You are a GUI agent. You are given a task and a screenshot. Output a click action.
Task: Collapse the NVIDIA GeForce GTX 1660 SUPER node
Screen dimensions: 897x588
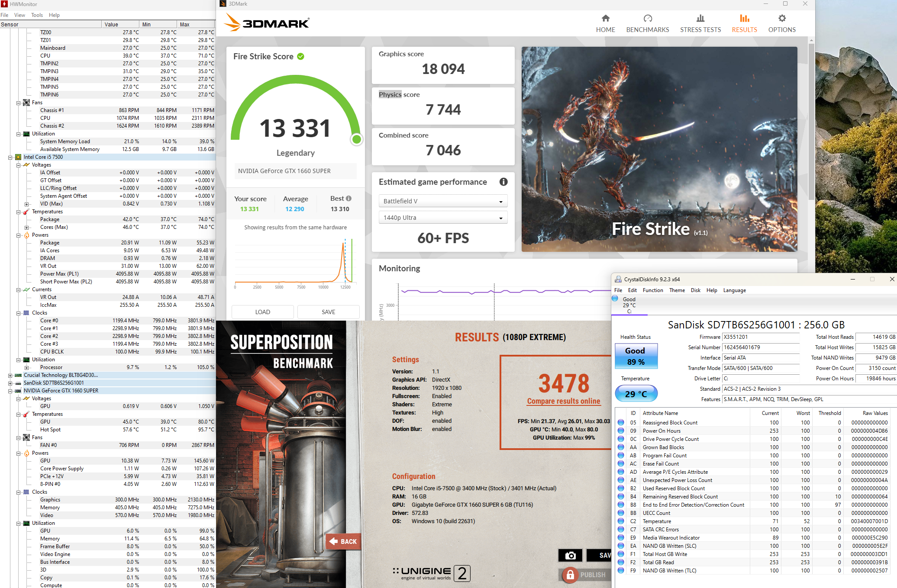point(10,391)
